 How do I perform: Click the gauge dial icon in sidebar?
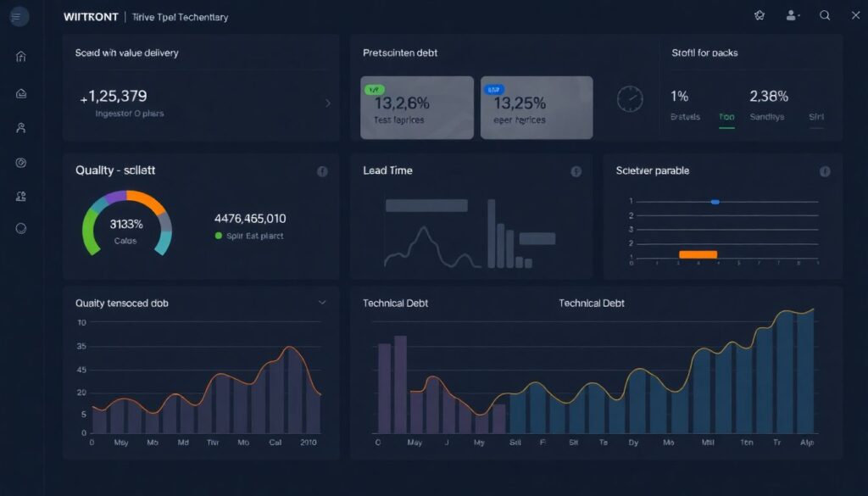click(21, 163)
